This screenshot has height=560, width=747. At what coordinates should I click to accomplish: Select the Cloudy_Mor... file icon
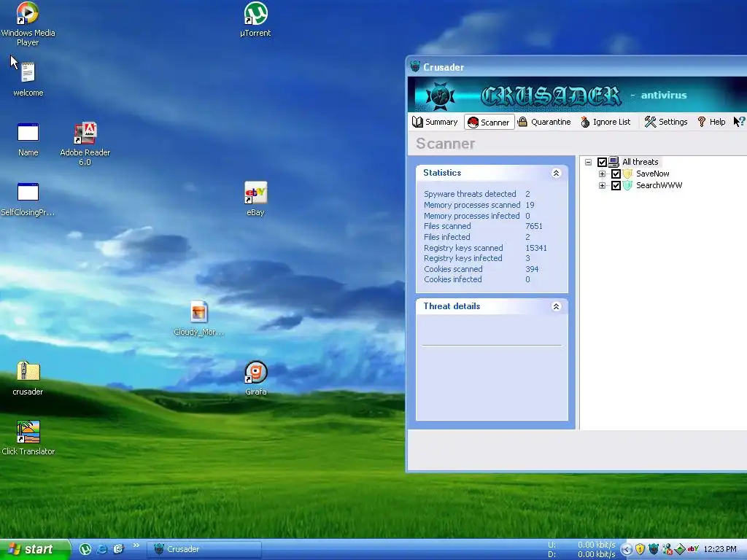click(x=198, y=318)
